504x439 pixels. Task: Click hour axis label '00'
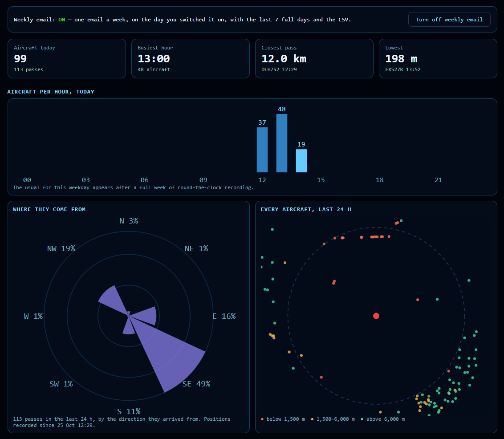pyautogui.click(x=27, y=180)
